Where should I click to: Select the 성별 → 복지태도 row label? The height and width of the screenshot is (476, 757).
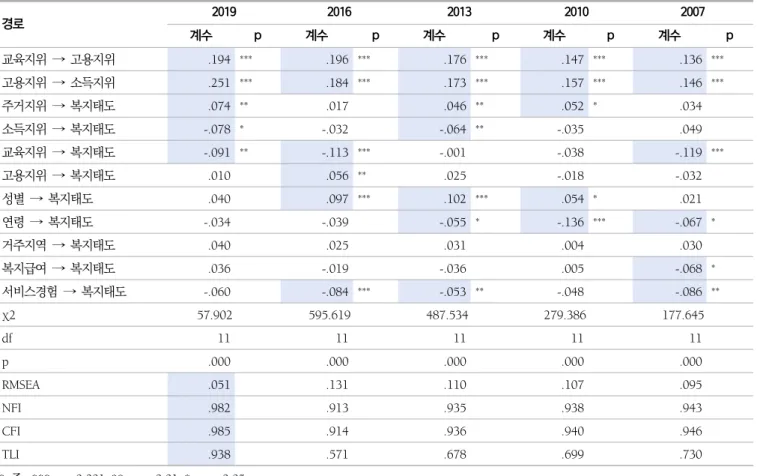pos(47,198)
